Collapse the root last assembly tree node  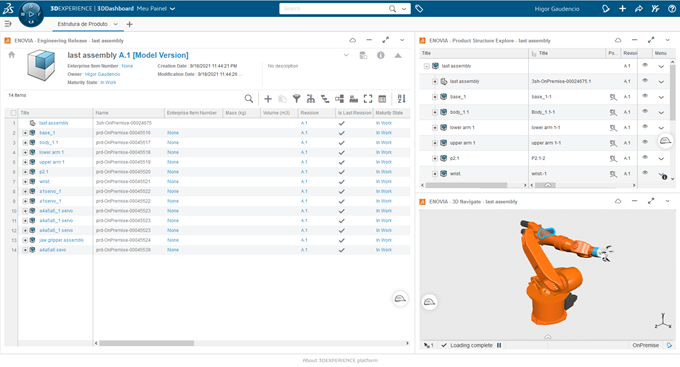[x=427, y=66]
